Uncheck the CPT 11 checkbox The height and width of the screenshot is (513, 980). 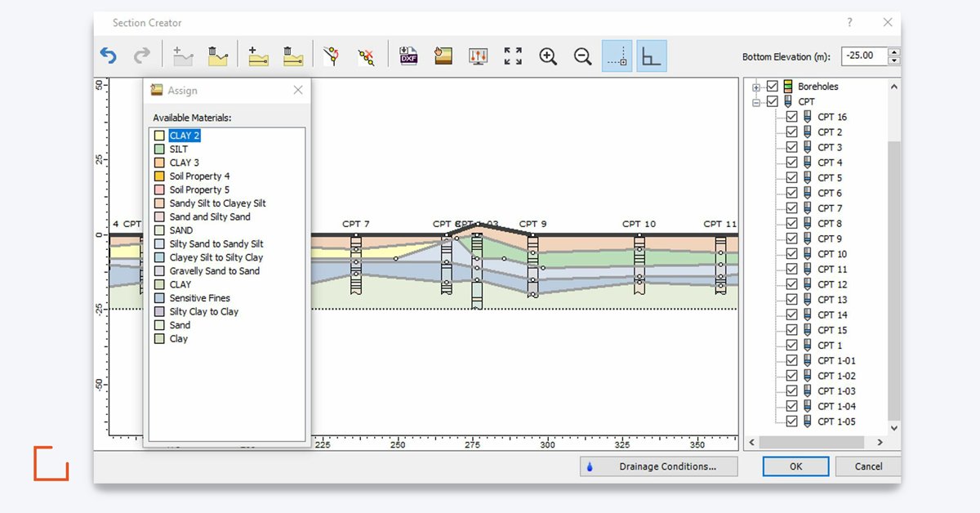(791, 270)
